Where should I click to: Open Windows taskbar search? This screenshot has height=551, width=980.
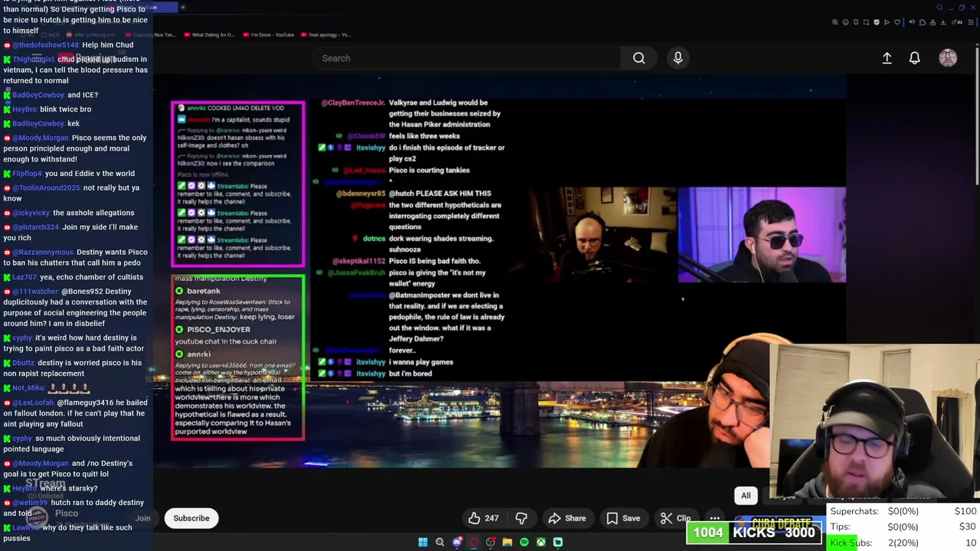(439, 542)
